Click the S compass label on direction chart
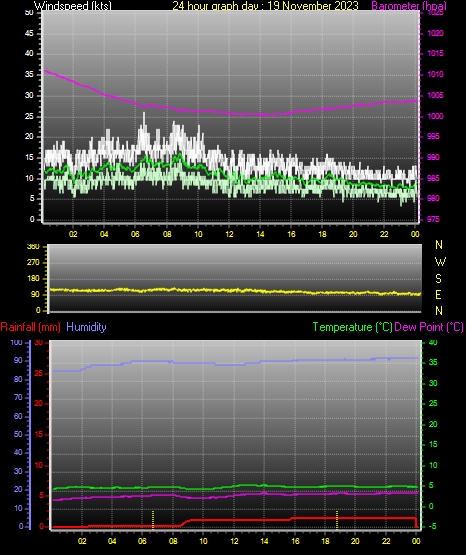This screenshot has height=555, width=466. coord(438,279)
